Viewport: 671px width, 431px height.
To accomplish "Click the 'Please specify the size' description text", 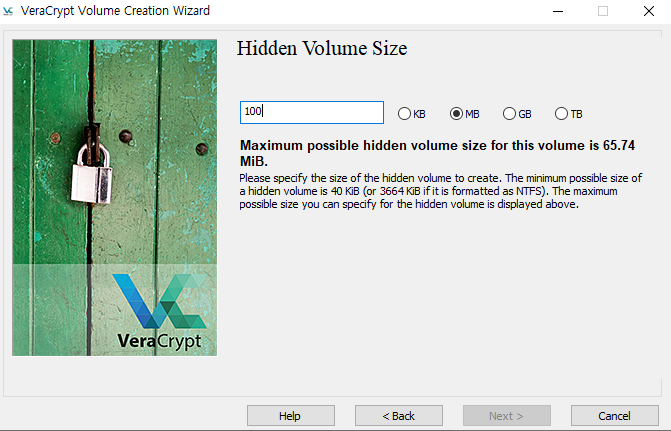I will 440,191.
